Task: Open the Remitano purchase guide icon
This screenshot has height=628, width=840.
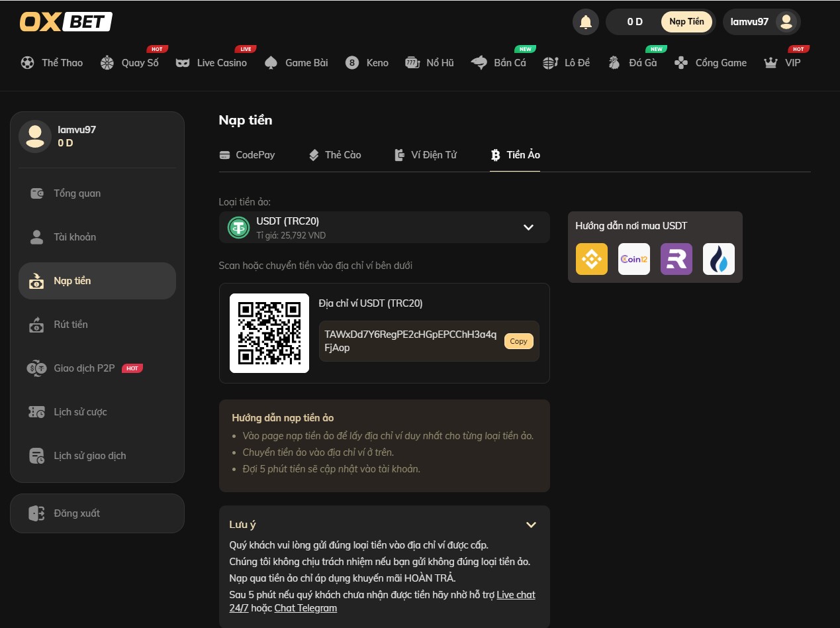Action: [676, 259]
